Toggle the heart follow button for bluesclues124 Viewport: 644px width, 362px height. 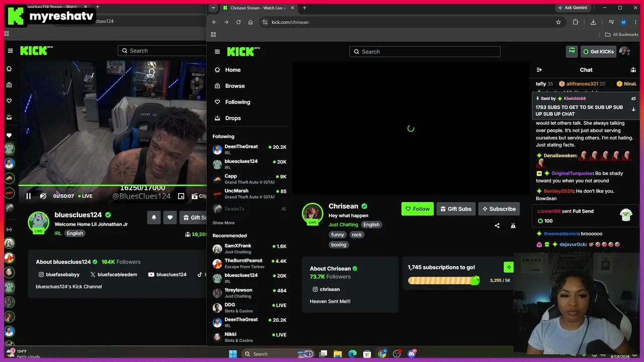(170, 217)
